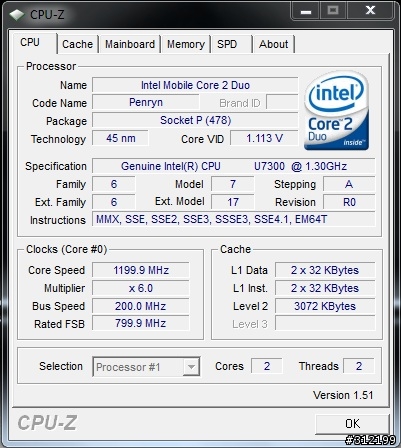Click the Rated FSB value '799.9 MHz'
The height and width of the screenshot is (448, 401).
[x=141, y=323]
